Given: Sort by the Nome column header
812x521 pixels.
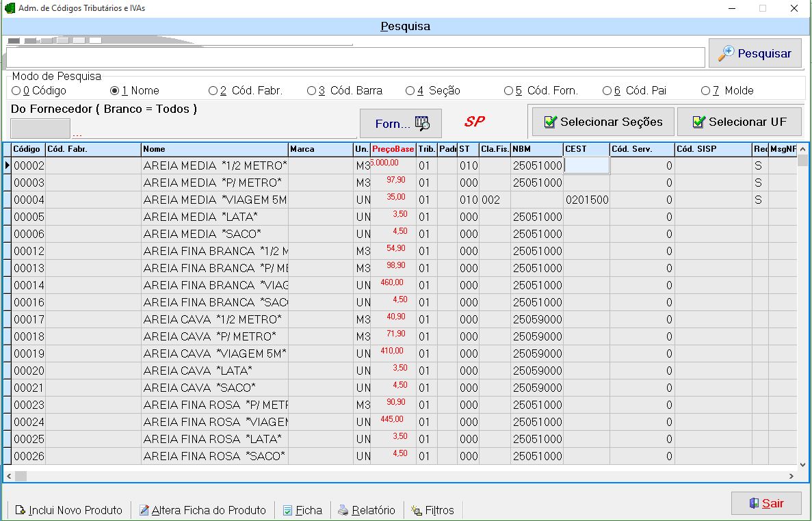Looking at the screenshot, I should tap(214, 149).
